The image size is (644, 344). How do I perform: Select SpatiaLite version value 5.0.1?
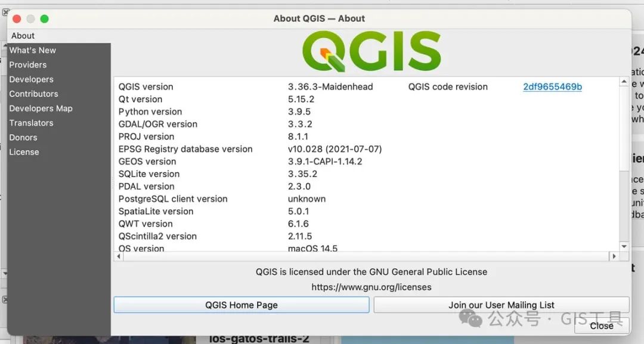pos(298,212)
